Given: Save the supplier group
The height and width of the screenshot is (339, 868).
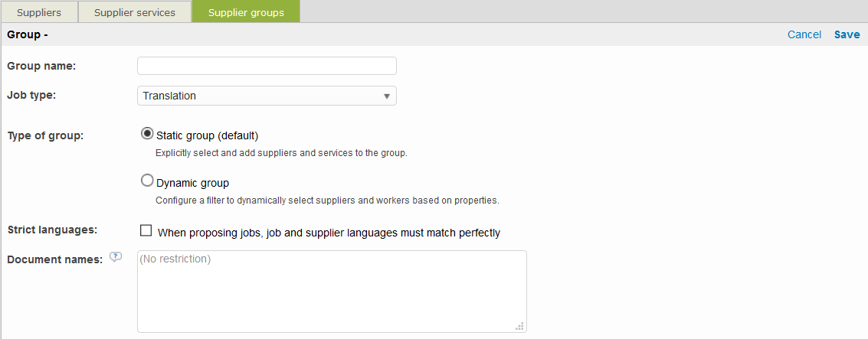Looking at the screenshot, I should (x=847, y=34).
